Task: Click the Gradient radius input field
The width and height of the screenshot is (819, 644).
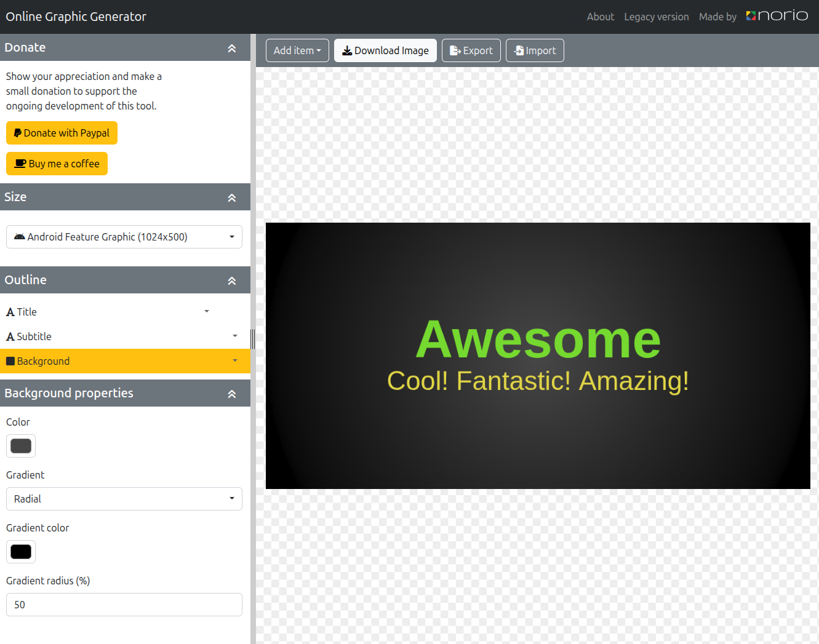Action: 124,605
